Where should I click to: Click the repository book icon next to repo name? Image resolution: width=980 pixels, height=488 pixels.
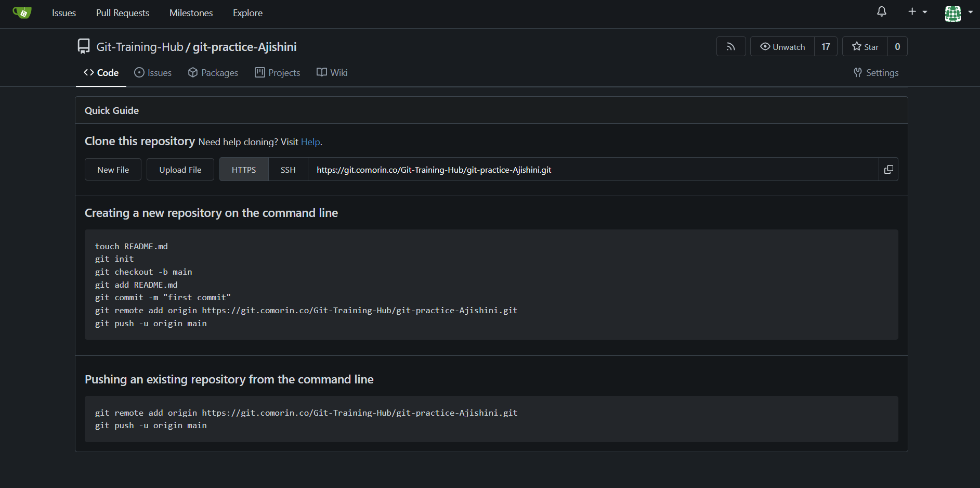[x=83, y=46]
